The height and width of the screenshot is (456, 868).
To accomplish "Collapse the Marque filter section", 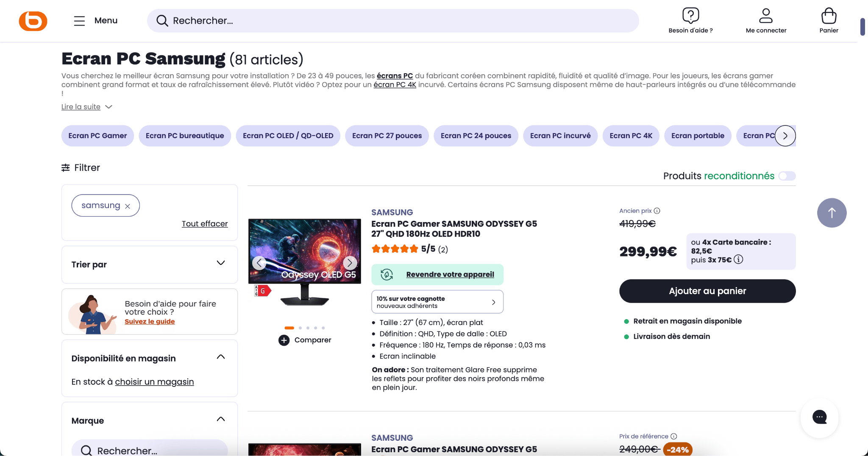I will pyautogui.click(x=221, y=419).
